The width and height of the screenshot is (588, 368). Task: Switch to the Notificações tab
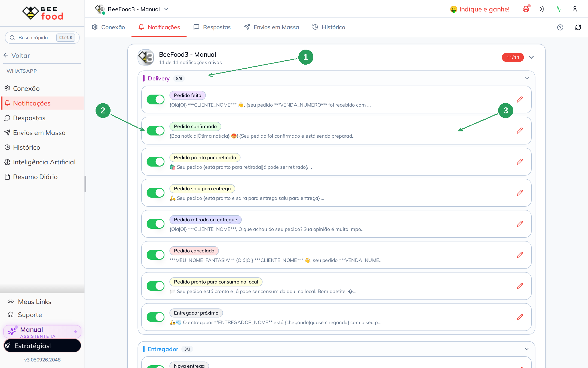159,27
